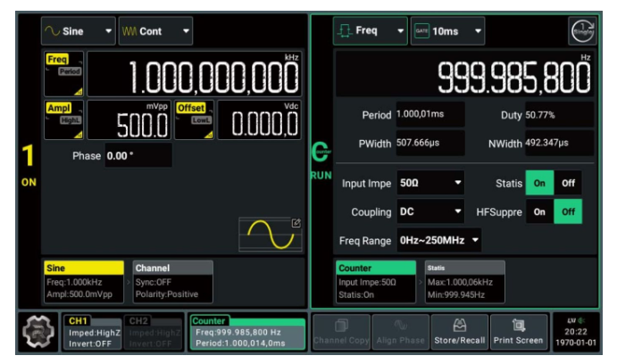Click the 0.000,0 Vdc offset field
This screenshot has height=364, width=617.
pyautogui.click(x=259, y=120)
